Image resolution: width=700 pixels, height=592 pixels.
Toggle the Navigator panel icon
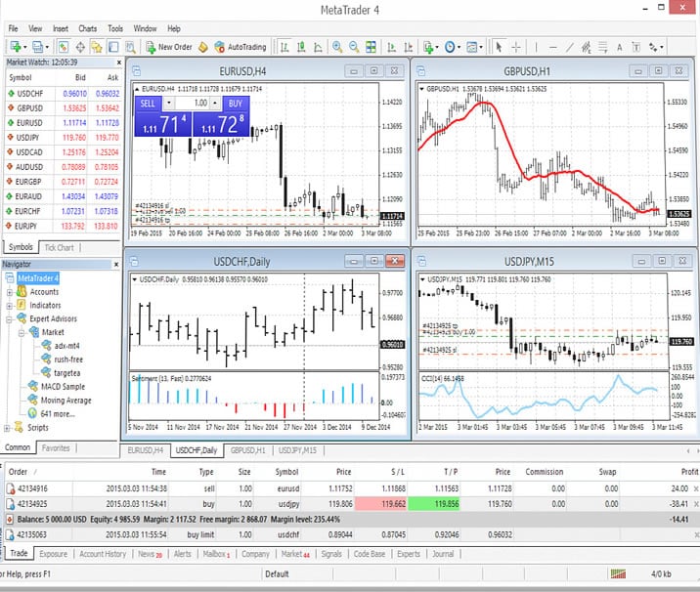pos(97,47)
